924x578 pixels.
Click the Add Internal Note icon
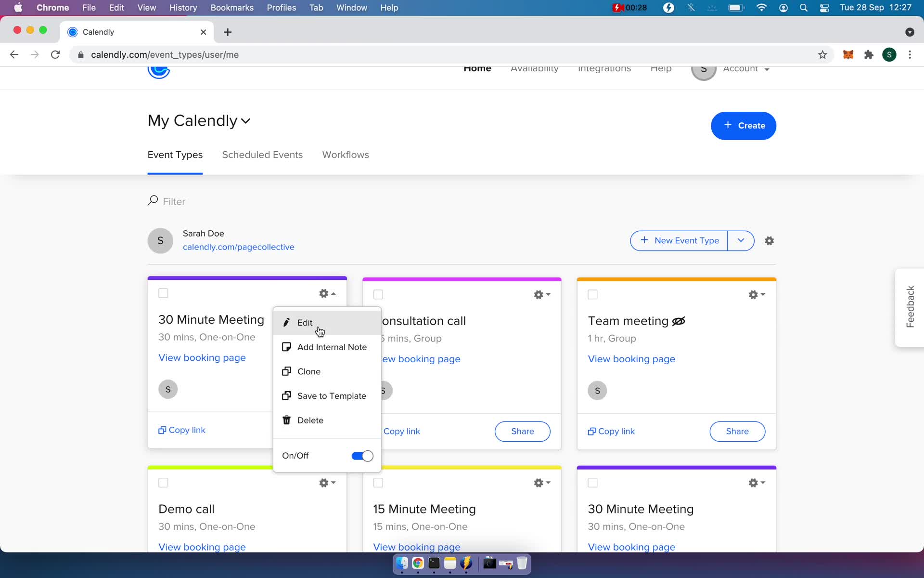(286, 347)
